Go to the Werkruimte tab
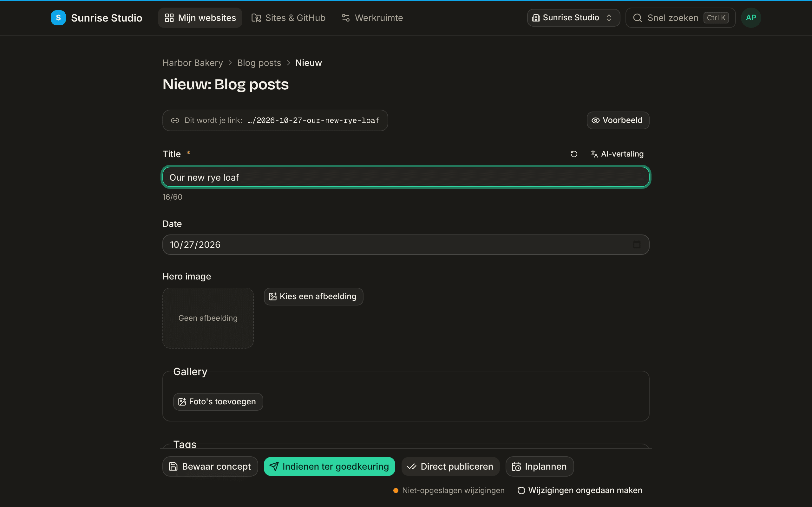The image size is (812, 507). [x=372, y=18]
